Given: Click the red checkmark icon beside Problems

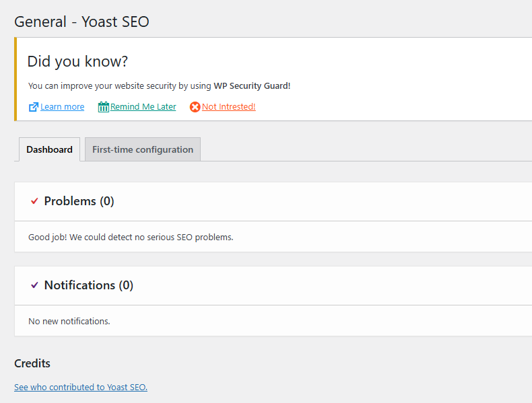Looking at the screenshot, I should [34, 201].
